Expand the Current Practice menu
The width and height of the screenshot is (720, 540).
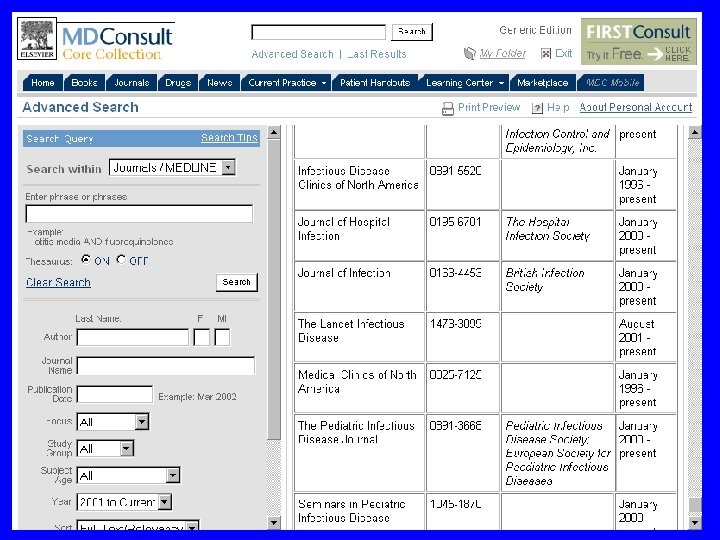(x=287, y=83)
